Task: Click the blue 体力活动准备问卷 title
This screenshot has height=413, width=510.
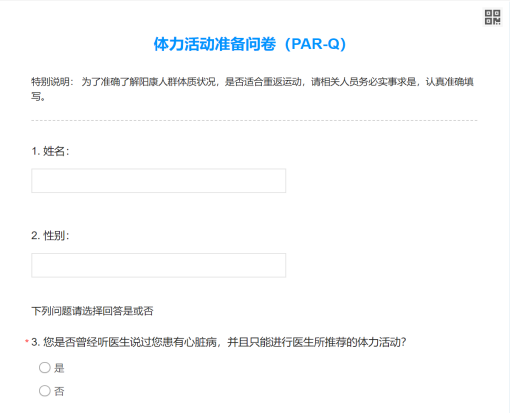Action: point(215,44)
